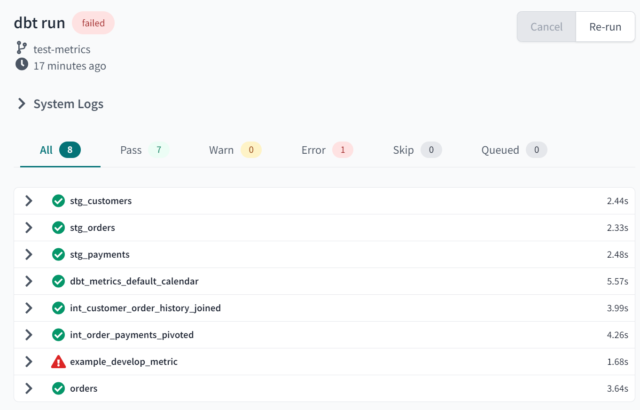The height and width of the screenshot is (410, 640).
Task: Click the int_order_payments_pivoted model name
Action: [x=131, y=335]
